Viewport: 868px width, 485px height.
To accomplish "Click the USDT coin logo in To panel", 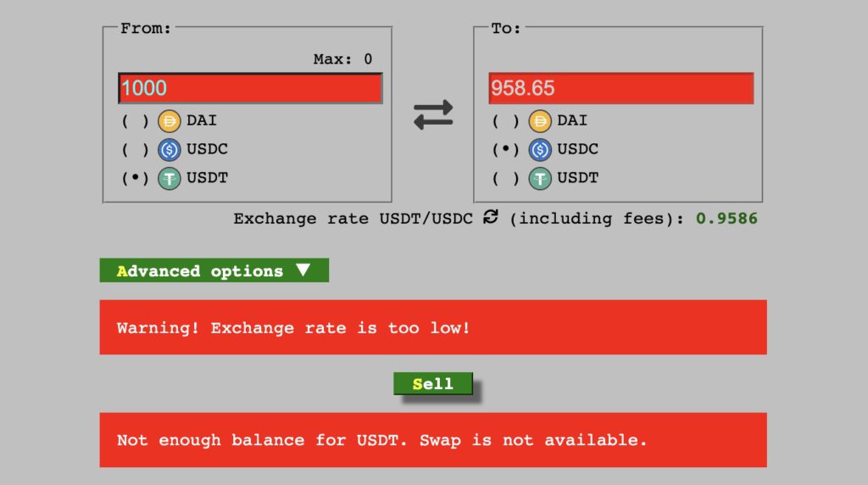I will coord(540,179).
